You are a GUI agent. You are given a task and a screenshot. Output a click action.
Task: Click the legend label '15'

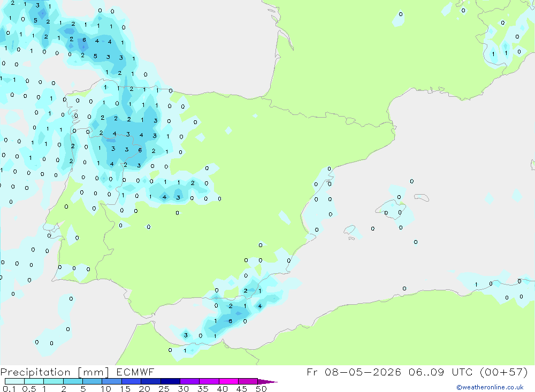[x=125, y=389]
